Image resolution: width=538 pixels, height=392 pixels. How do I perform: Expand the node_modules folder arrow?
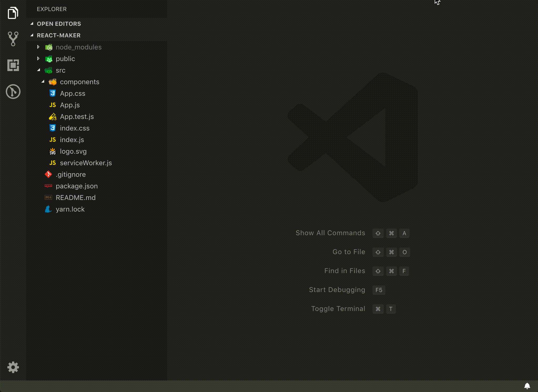[x=38, y=47]
